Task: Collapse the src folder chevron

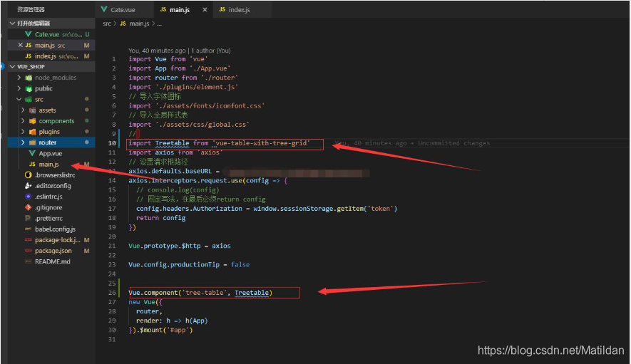Action: pos(19,99)
